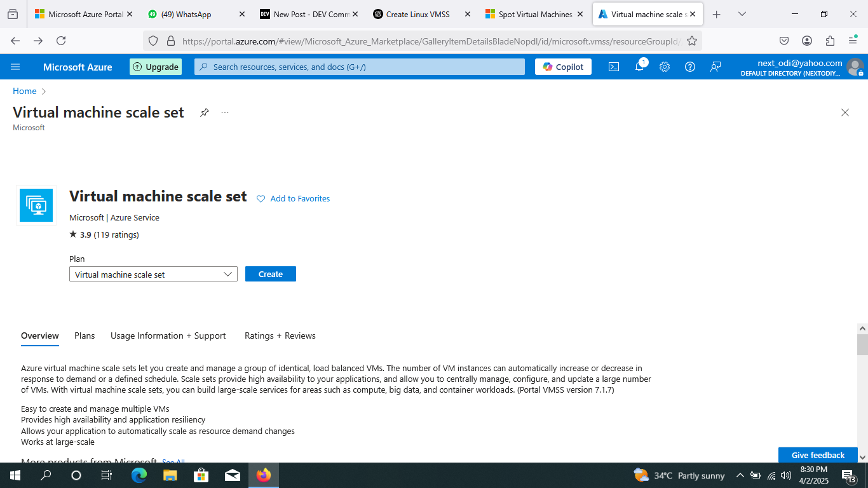
Task: Open Cloud Shell from the Azure header
Action: [x=614, y=67]
